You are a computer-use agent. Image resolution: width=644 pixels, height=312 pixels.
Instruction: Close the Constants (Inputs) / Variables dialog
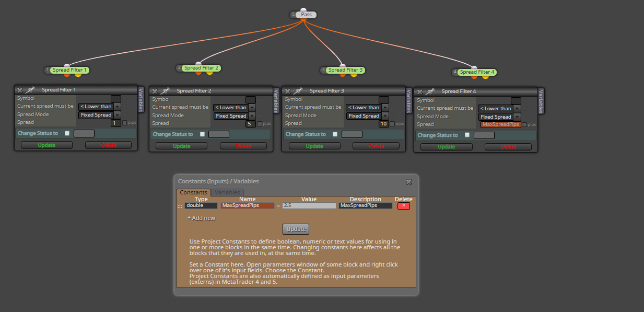[x=409, y=182]
